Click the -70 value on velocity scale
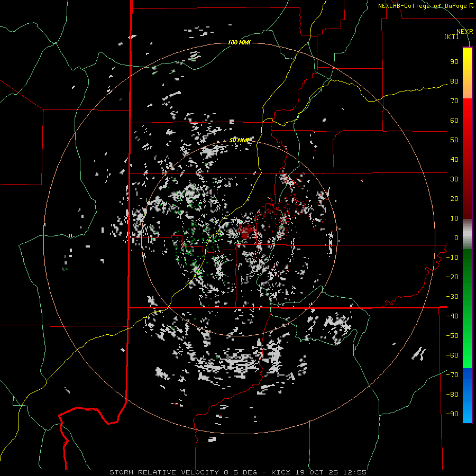 [x=452, y=375]
